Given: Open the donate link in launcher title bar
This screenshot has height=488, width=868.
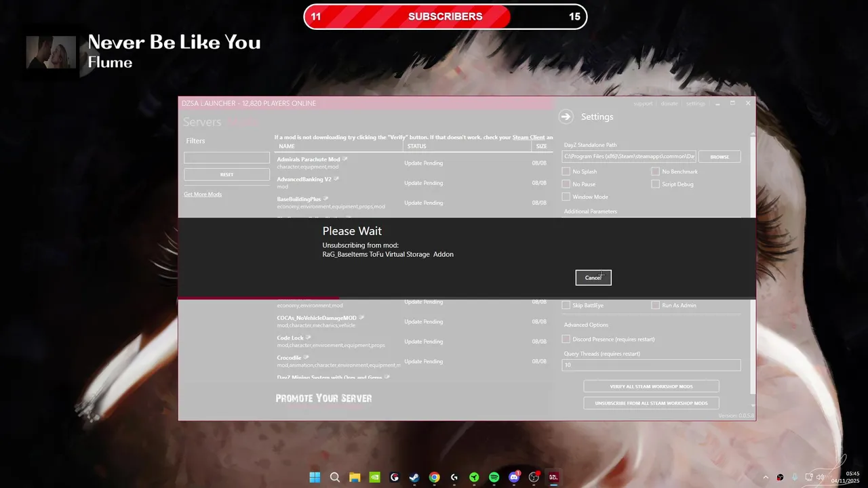Looking at the screenshot, I should (x=669, y=104).
